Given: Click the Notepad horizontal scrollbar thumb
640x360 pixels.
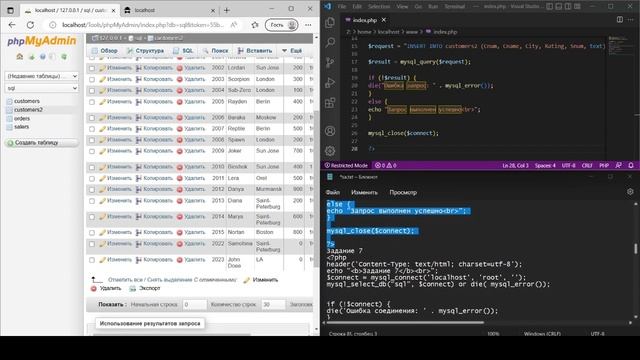Looking at the screenshot, I should (x=404, y=322).
